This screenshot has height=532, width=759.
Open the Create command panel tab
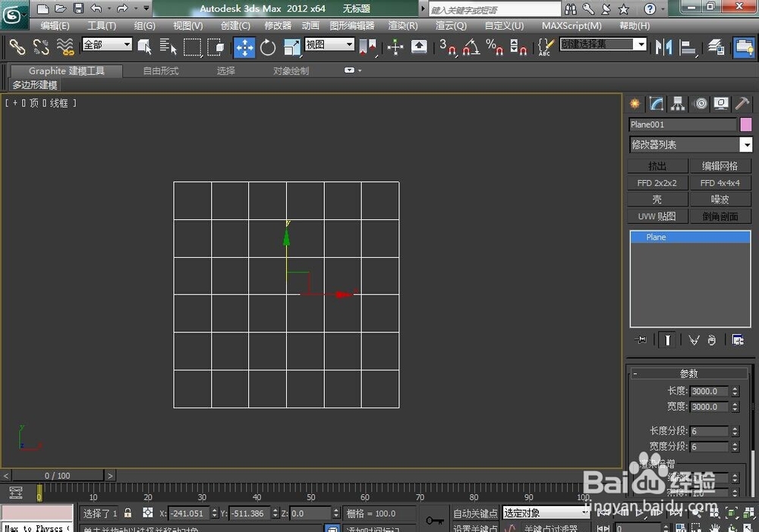[635, 104]
